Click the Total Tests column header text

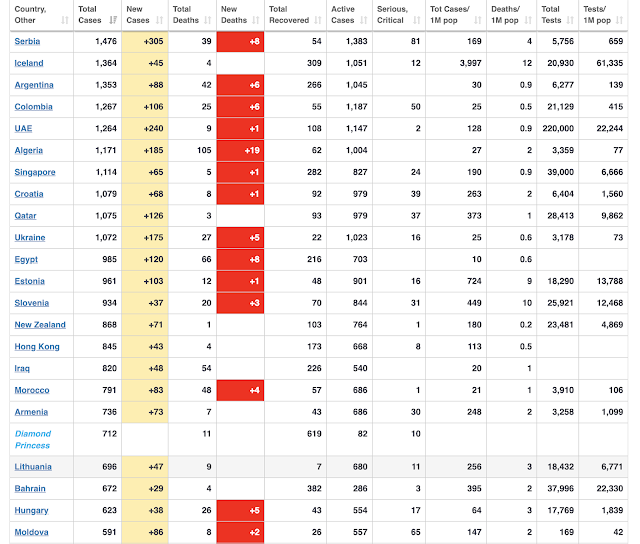pos(551,14)
